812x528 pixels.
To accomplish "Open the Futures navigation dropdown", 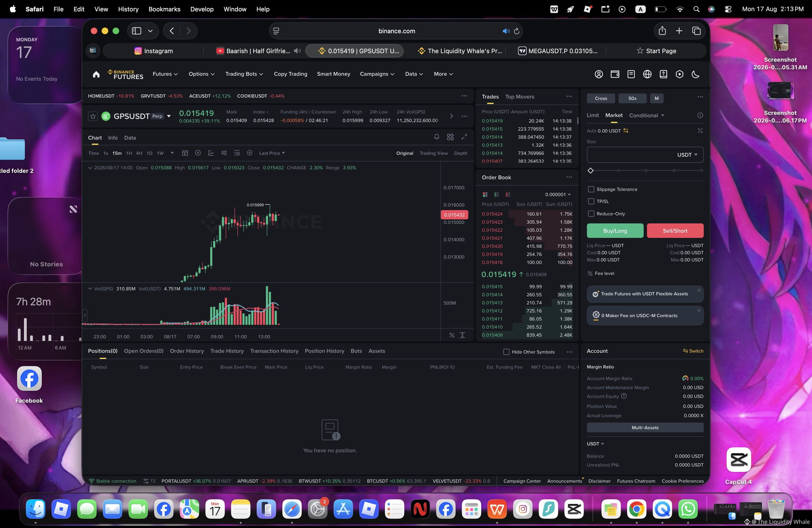I will coord(165,74).
